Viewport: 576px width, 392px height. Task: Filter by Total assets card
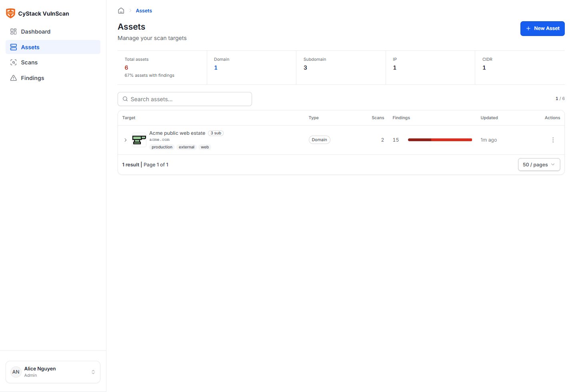[x=162, y=68]
